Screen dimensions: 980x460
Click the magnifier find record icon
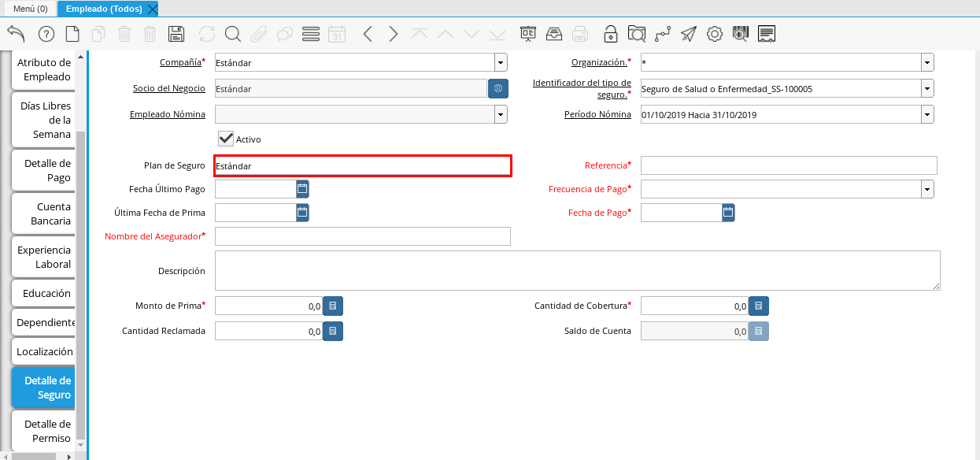[232, 34]
